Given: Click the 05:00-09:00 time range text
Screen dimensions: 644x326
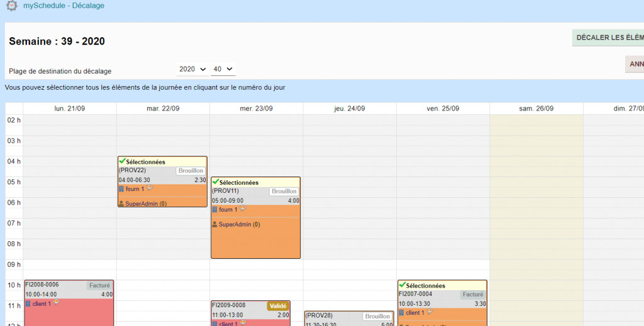Looking at the screenshot, I should tap(228, 200).
